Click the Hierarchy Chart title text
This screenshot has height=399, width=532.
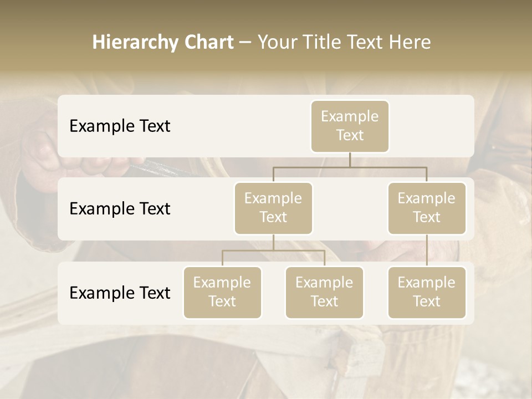click(x=162, y=41)
